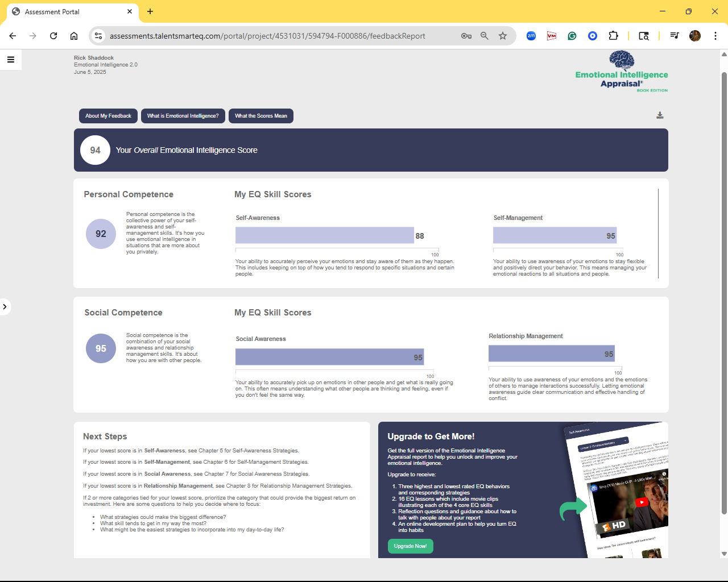
Task: Open Chrome three-dot menu
Action: tap(715, 36)
